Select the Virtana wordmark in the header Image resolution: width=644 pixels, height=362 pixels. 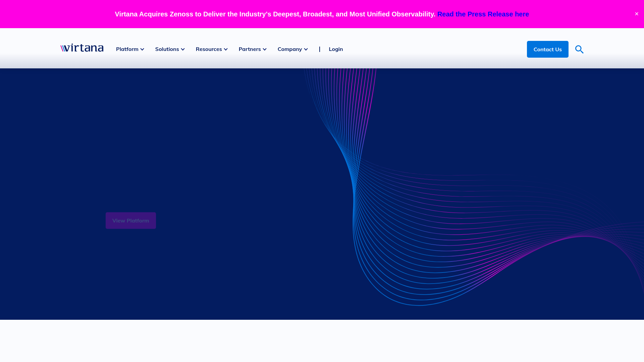pos(82,47)
